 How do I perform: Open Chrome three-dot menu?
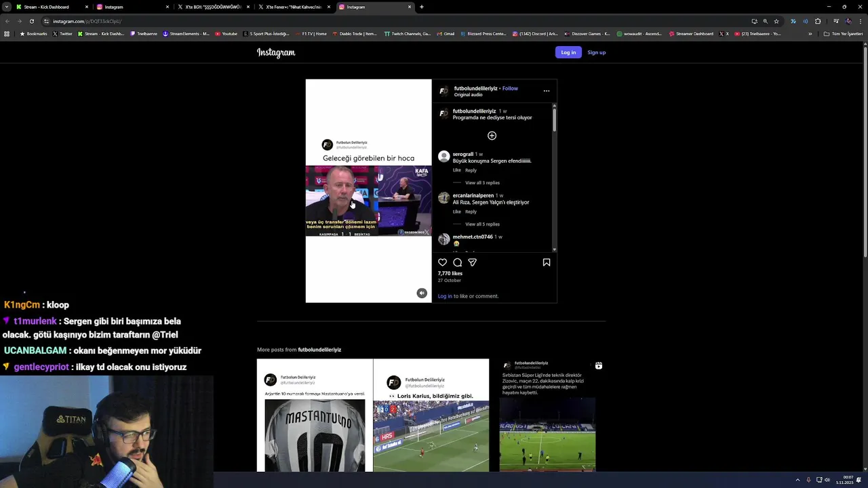click(861, 21)
